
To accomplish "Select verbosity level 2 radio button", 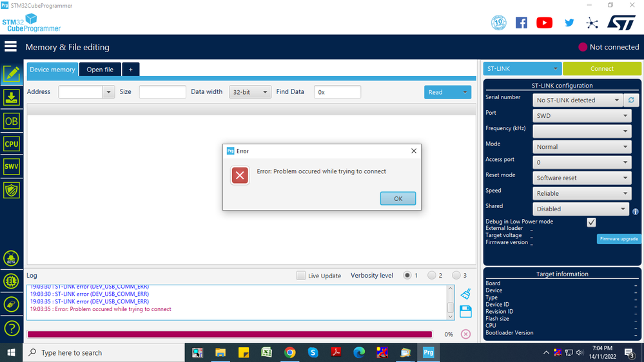I will tap(431, 276).
